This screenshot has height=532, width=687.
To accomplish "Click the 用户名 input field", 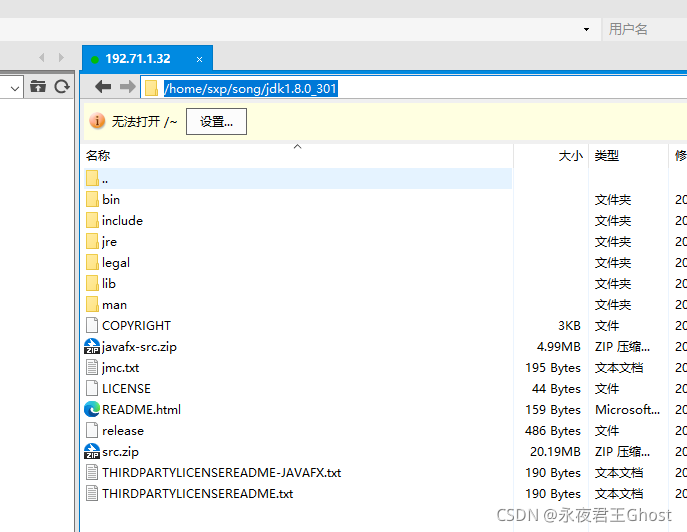I will tap(644, 29).
